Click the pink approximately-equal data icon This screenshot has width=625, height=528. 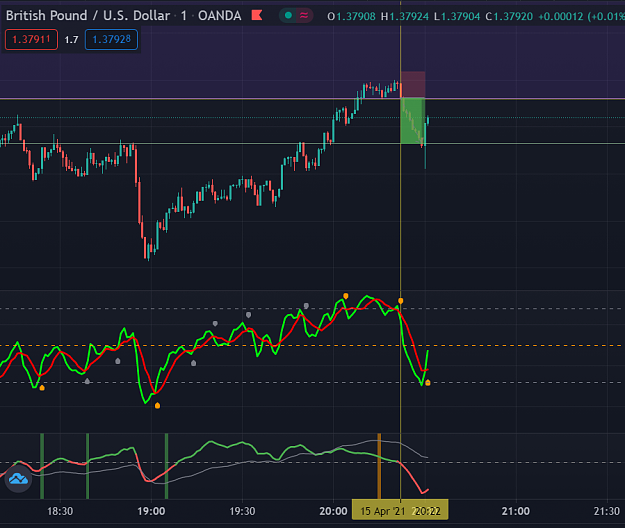(x=304, y=16)
